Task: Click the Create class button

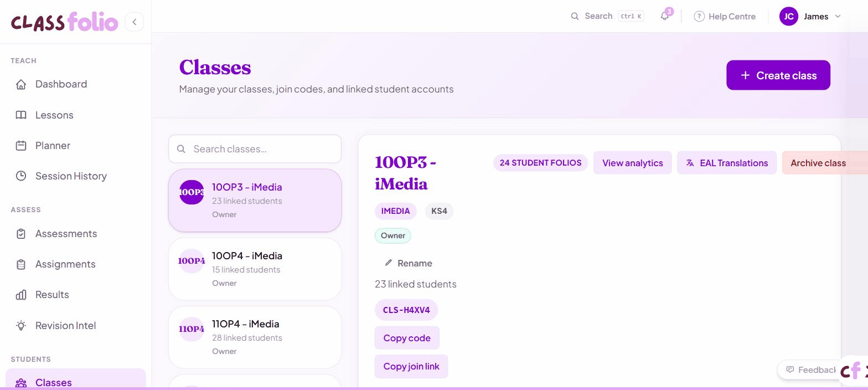Action: click(778, 75)
